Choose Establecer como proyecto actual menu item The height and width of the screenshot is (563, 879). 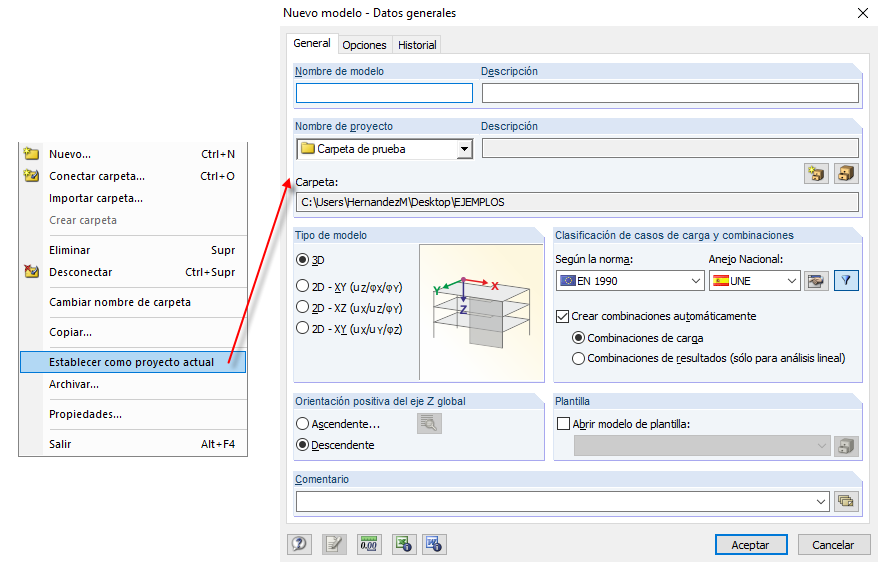[131, 362]
